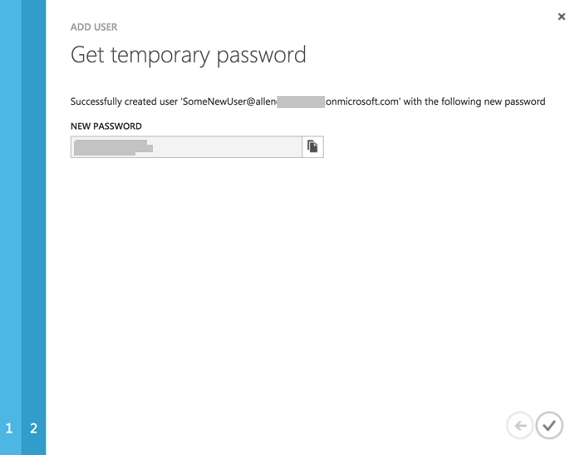This screenshot has width=575, height=455.
Task: Click the NEW PASSWORD label
Action: click(106, 126)
